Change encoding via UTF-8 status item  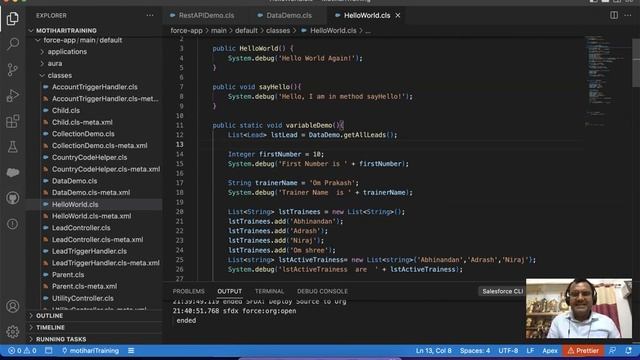point(508,351)
